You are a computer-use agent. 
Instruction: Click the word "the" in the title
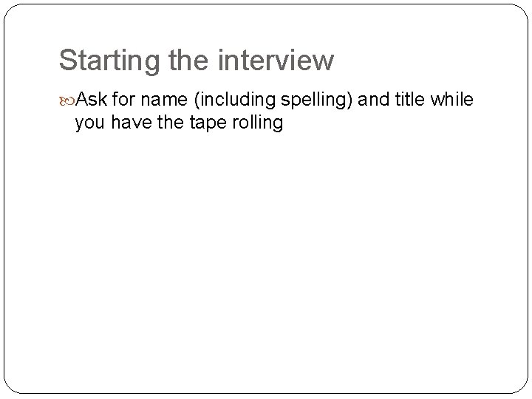pos(188,60)
